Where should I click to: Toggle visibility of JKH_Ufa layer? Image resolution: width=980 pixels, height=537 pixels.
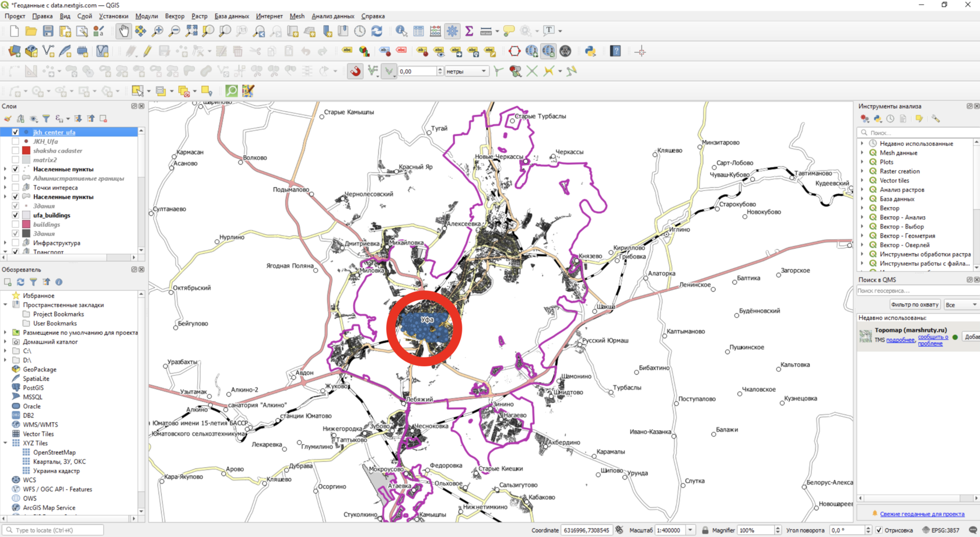click(x=16, y=141)
